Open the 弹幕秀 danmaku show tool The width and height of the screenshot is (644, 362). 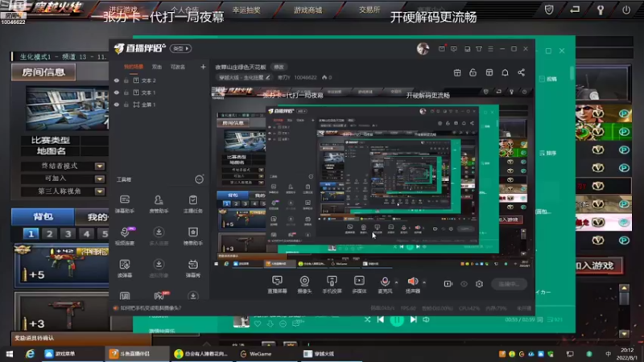192,269
